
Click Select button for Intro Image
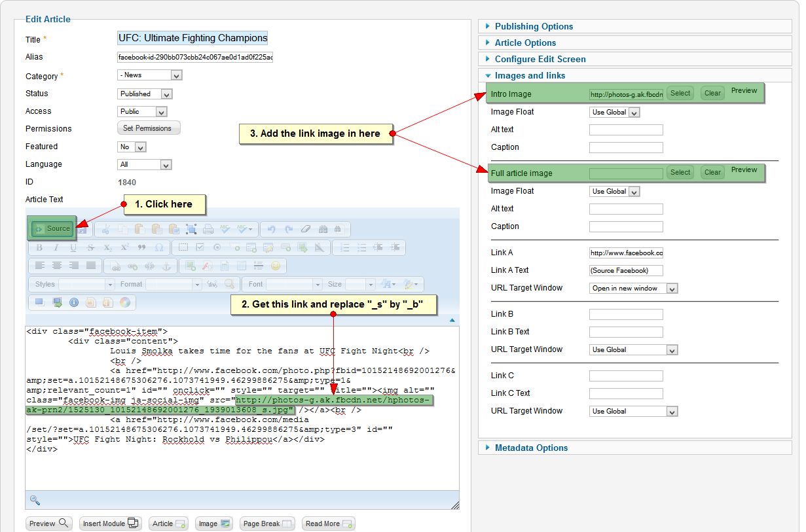click(680, 94)
